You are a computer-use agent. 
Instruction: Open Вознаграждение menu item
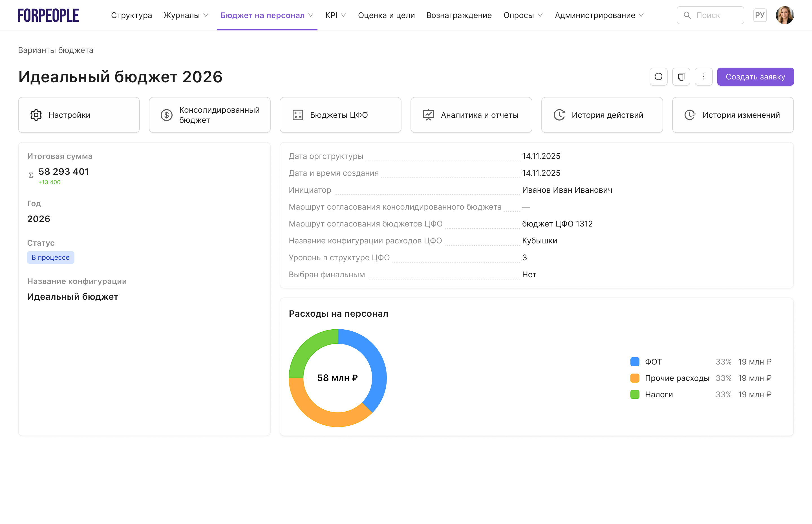[x=459, y=15]
